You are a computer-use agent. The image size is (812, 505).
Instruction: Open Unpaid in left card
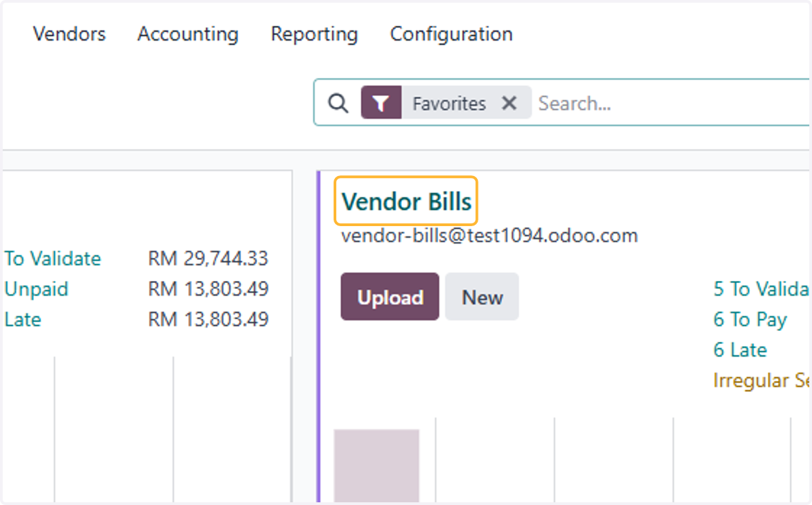(x=37, y=289)
